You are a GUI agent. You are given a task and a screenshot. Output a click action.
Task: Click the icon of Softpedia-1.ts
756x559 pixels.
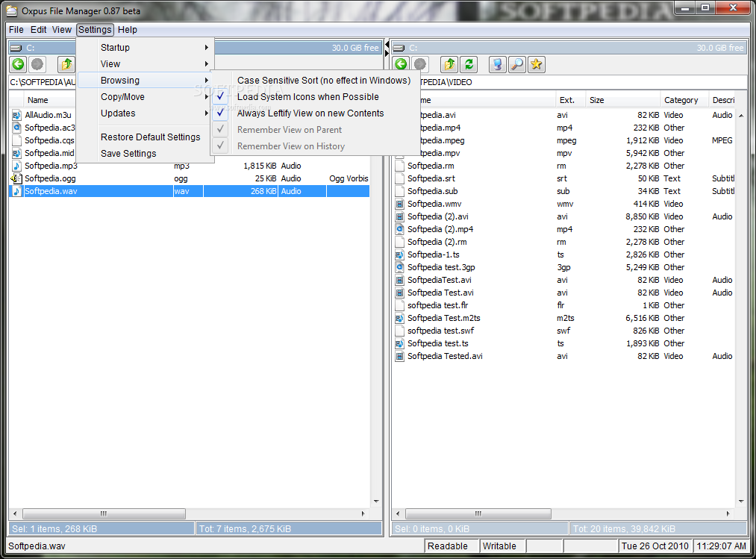[399, 254]
